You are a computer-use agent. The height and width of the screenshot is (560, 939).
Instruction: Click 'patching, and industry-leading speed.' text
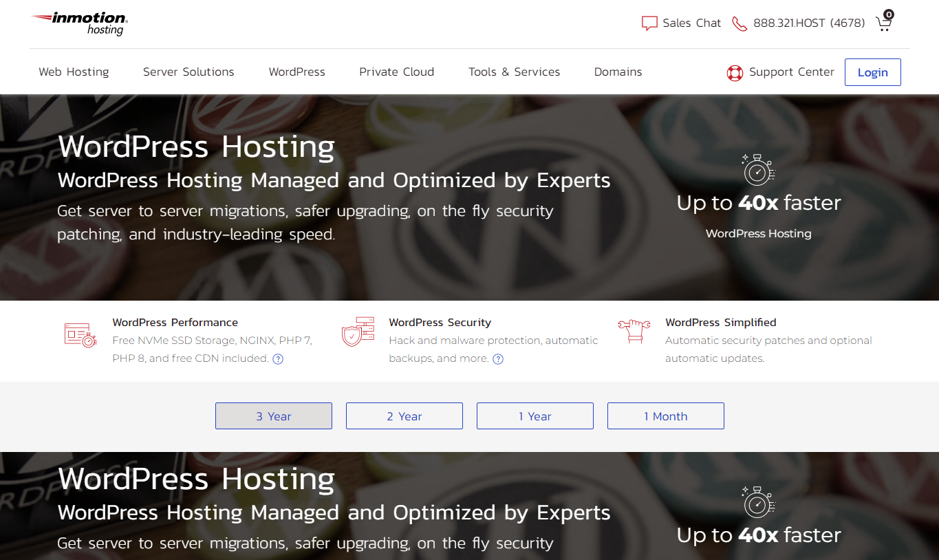tap(196, 235)
